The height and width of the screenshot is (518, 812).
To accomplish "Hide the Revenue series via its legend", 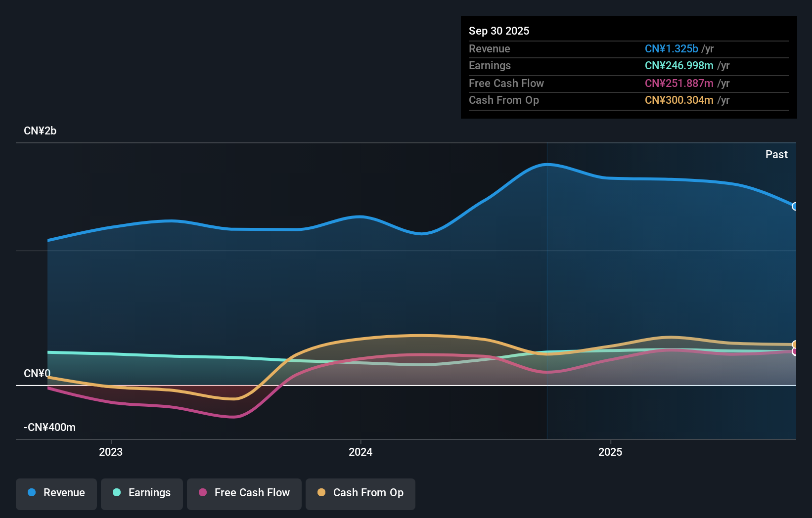I will pyautogui.click(x=56, y=493).
